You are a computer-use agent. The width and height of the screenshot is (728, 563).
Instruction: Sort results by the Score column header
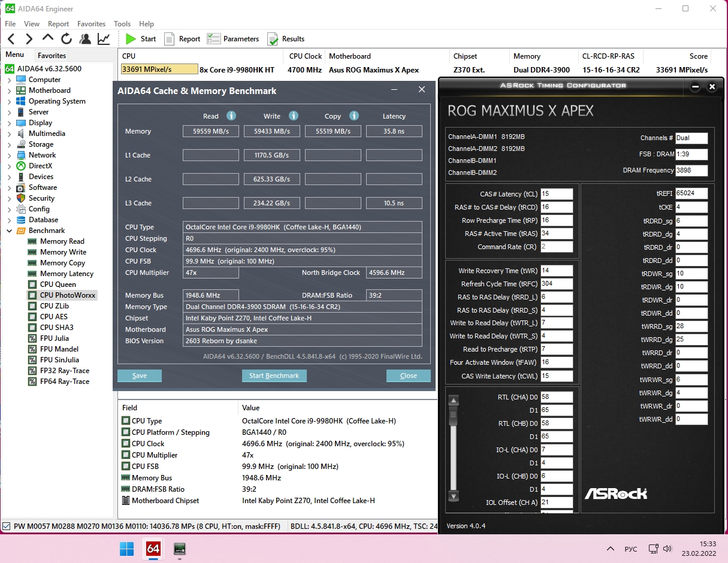[x=699, y=56]
